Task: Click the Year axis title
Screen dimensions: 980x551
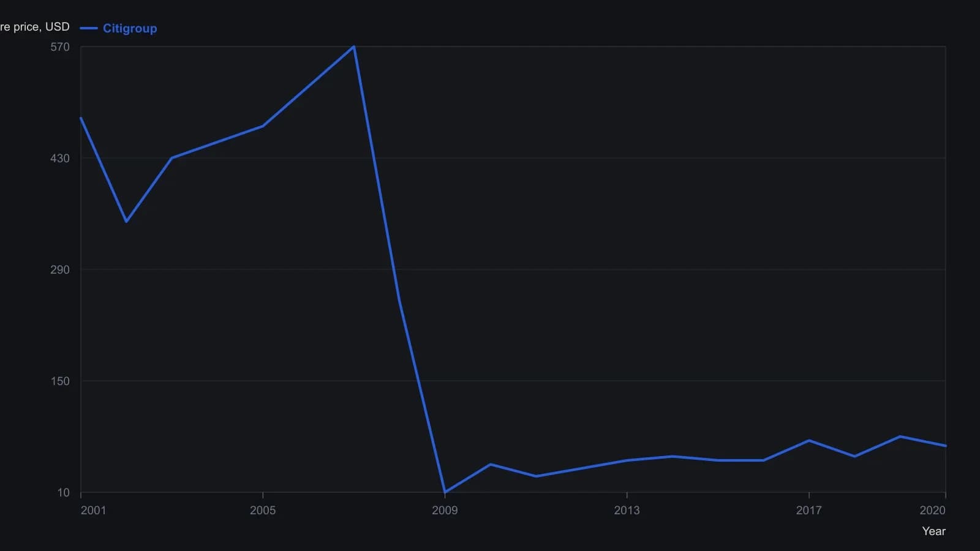Action: [x=933, y=531]
